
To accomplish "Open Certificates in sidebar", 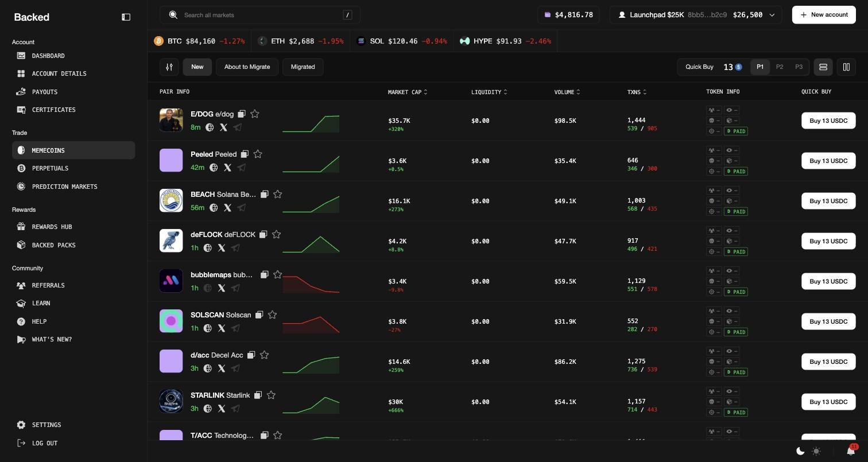I will tap(73, 110).
